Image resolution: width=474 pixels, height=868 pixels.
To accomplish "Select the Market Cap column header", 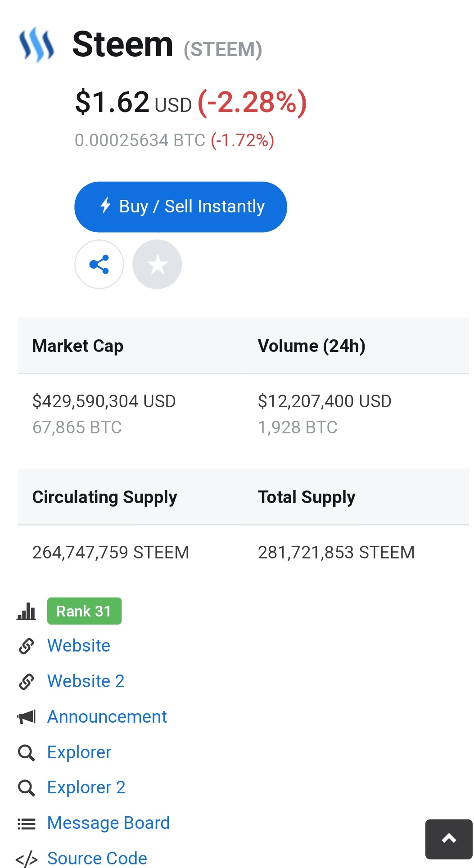I will pos(78,346).
